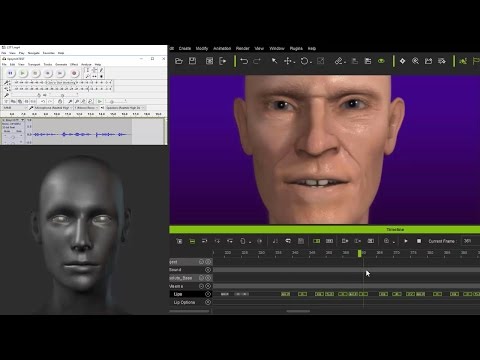Click the horizontal timeline scrollbar thumb
The image size is (480, 360).
click(x=298, y=311)
